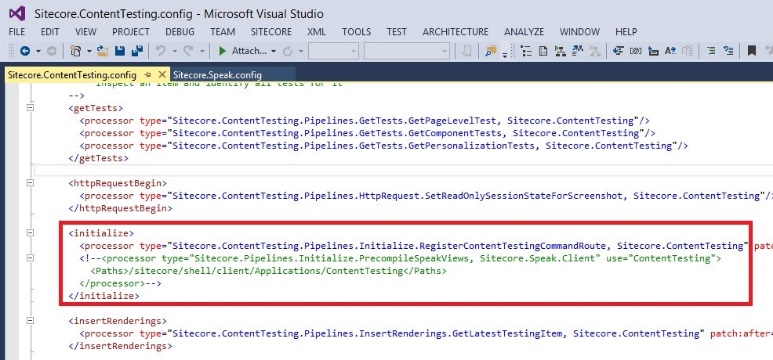773x360 pixels.
Task: Open the toolbar overflow options arrow
Action: click(505, 54)
